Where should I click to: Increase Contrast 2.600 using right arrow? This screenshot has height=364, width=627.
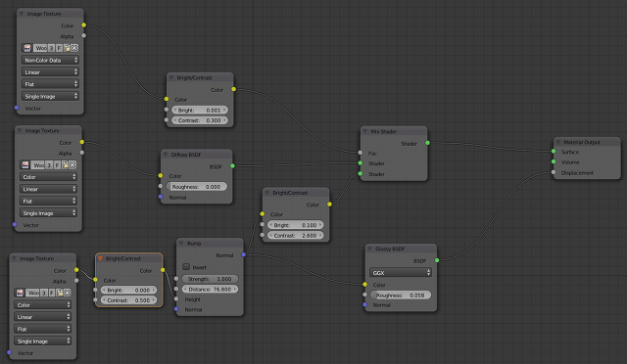click(320, 236)
